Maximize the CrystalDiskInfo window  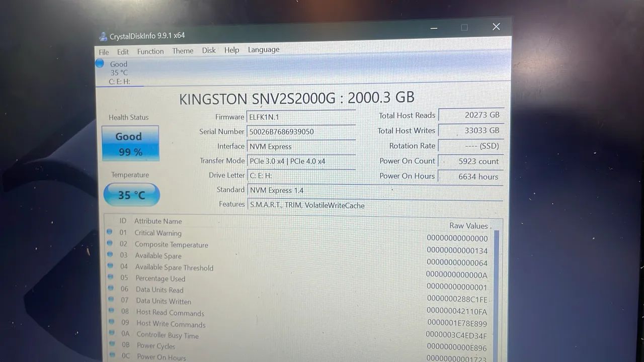tap(464, 28)
